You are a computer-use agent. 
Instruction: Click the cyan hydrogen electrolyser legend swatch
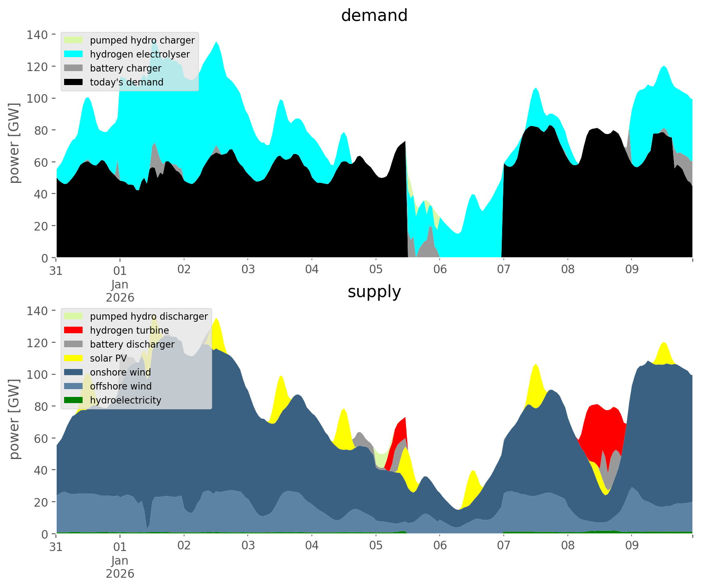[x=74, y=54]
